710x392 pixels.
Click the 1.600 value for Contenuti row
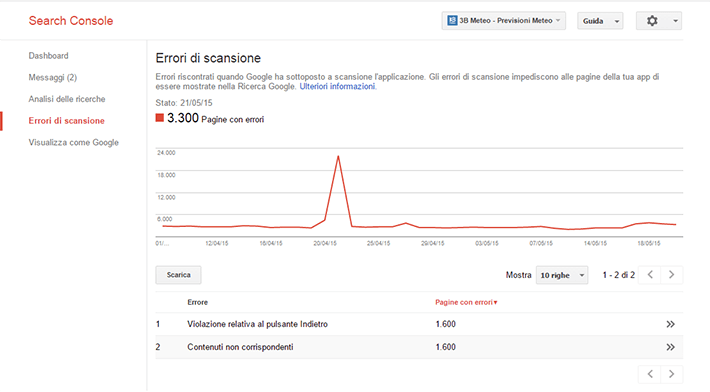(x=446, y=347)
